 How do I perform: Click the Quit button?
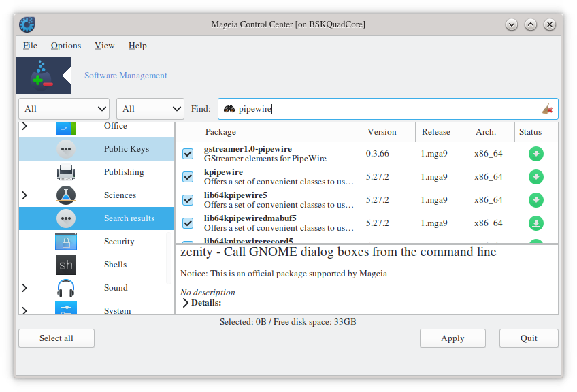pyautogui.click(x=529, y=338)
